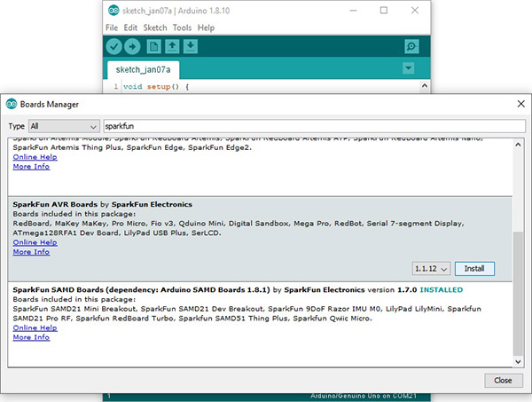Click the Save sketch down-arrow icon
Screen dimensions: 532x402
pyautogui.click(x=189, y=47)
